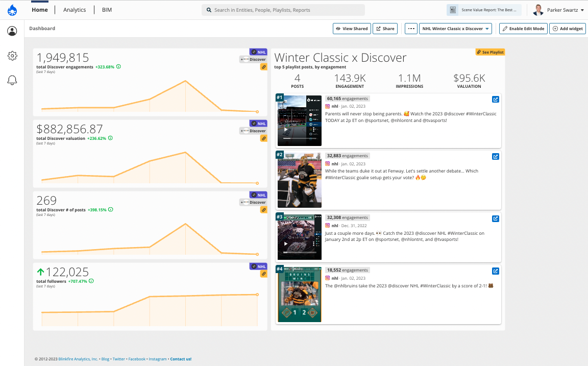The height and width of the screenshot is (366, 588).
Task: Open the Instagram footer link
Action: click(158, 359)
